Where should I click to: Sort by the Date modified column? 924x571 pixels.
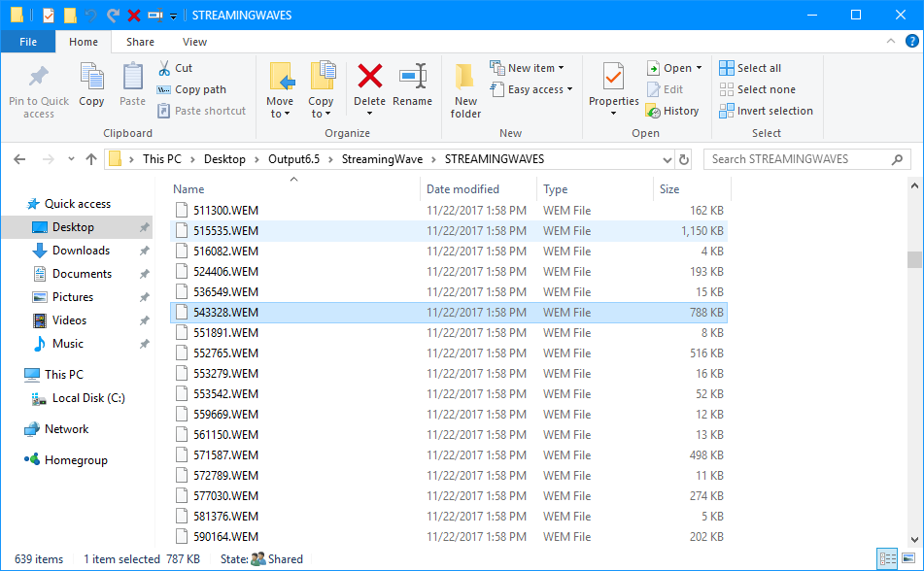479,189
